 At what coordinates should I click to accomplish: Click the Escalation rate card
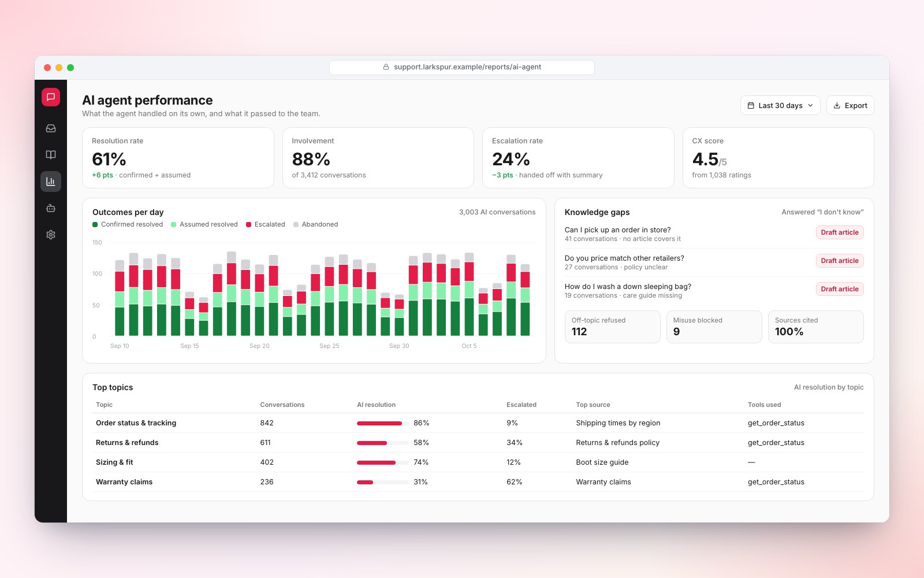(578, 158)
